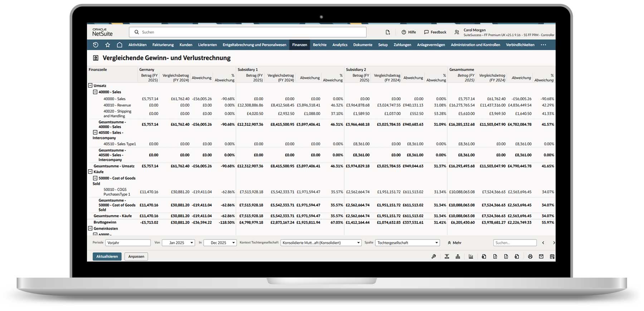Open the Berichte menu
Image resolution: width=644 pixels, height=311 pixels.
point(319,45)
